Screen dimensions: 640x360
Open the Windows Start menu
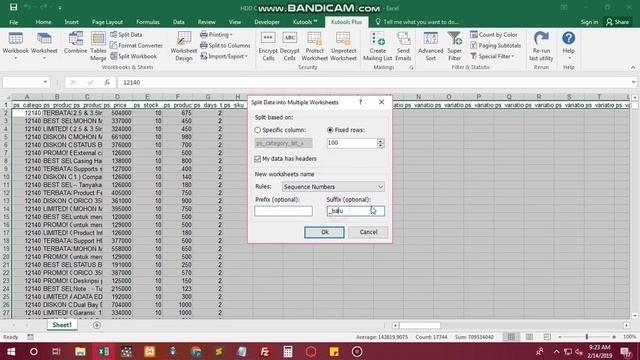pos(11,351)
